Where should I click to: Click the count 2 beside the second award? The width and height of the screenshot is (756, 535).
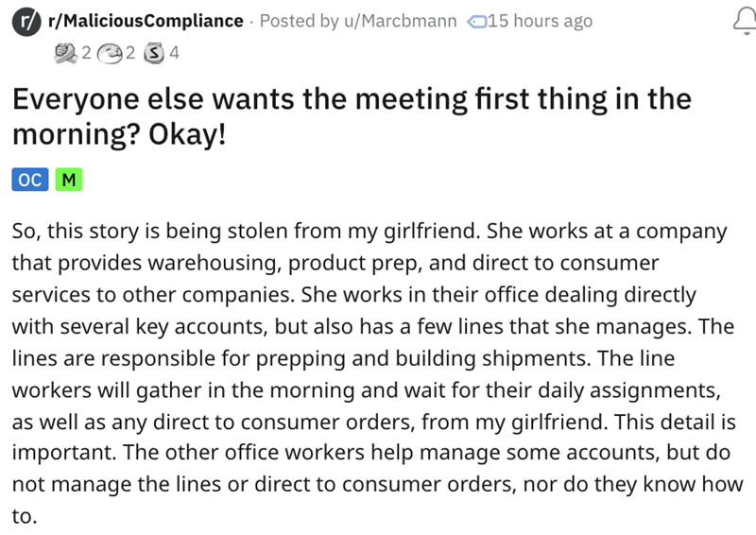(131, 53)
